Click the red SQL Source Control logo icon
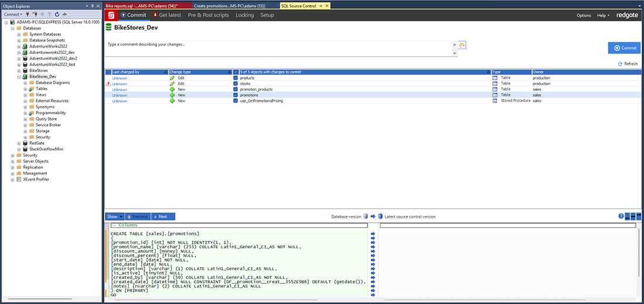The width and height of the screenshot is (644, 304). tap(111, 15)
